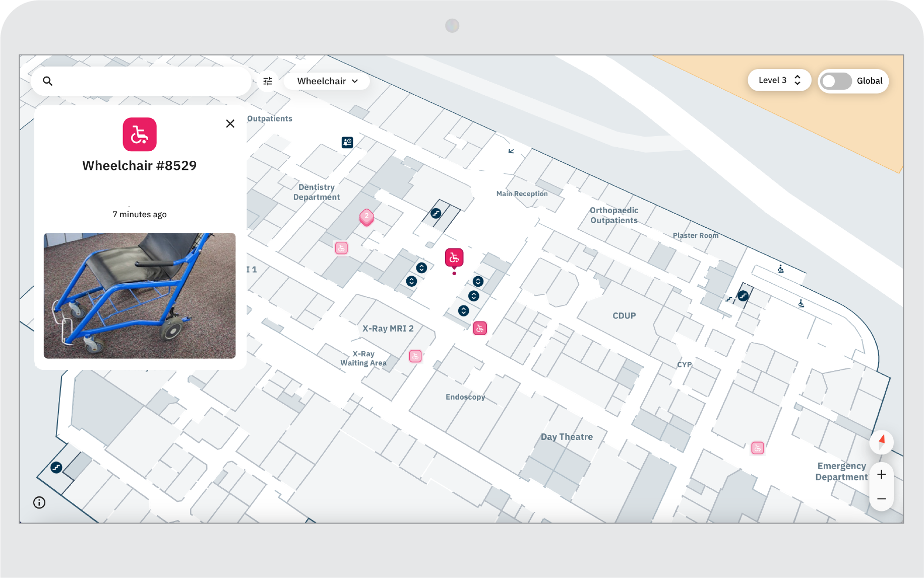Select the stairs icon at bottom-left corner

[56, 468]
